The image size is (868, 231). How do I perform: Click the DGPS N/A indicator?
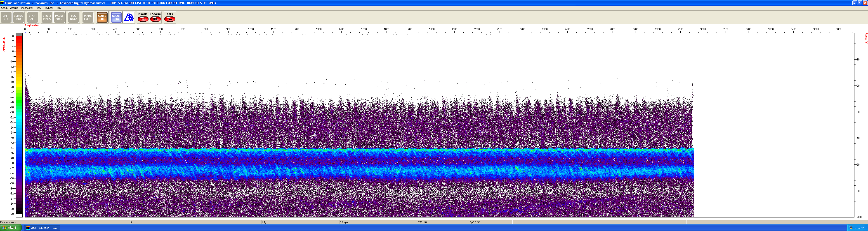pos(170,18)
